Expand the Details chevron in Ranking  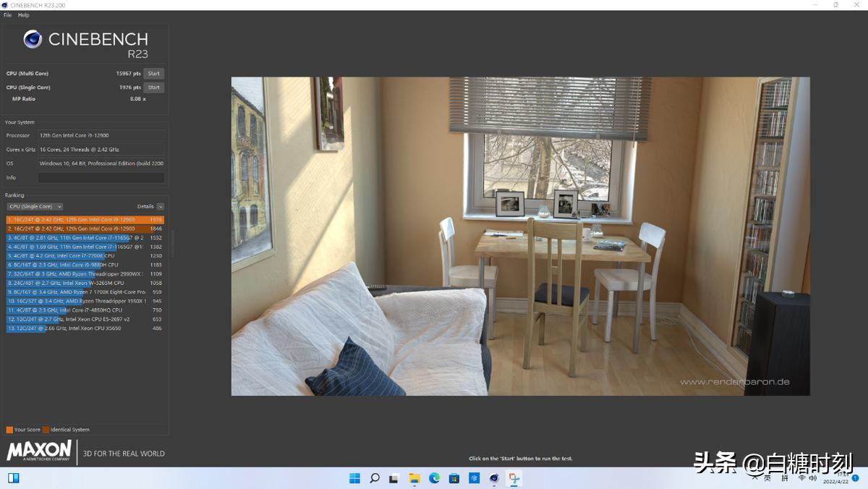pos(160,206)
